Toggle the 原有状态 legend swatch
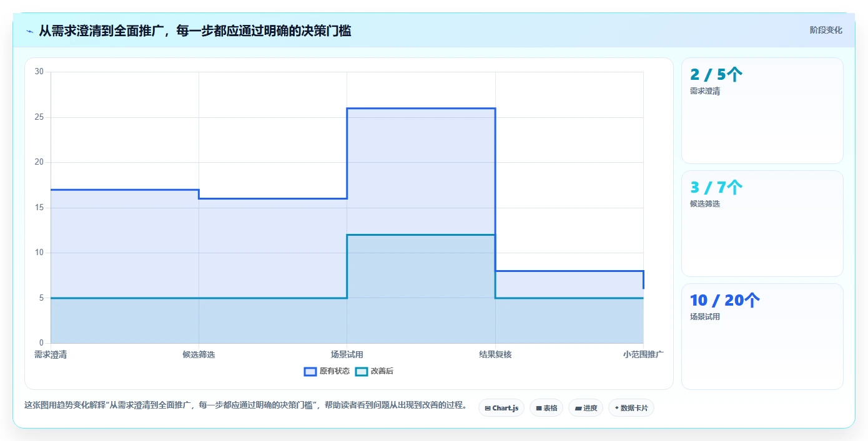 click(x=310, y=371)
